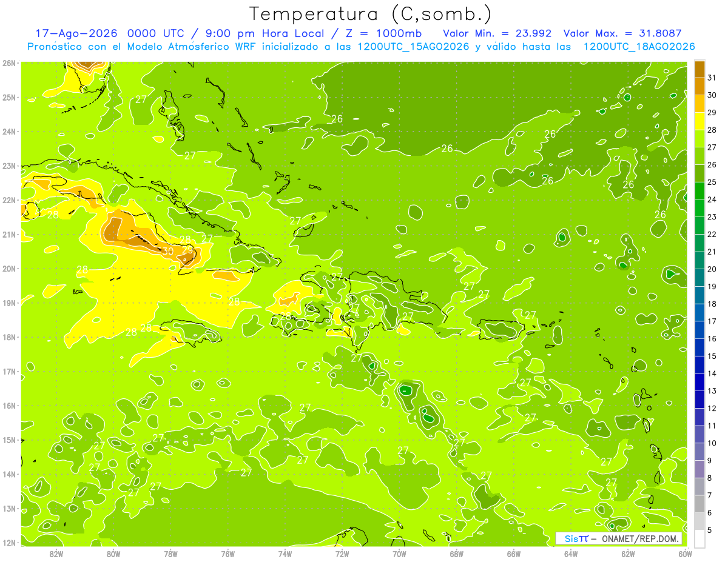Pick the legend swatch between 19 and 20
Viewport: 728px width, 562px height.
click(x=699, y=278)
